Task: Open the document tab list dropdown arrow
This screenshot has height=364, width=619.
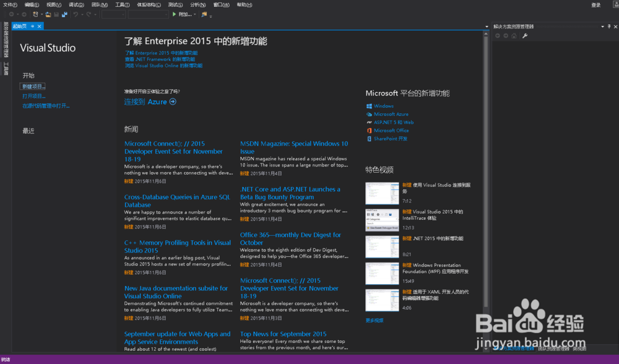Action: [x=487, y=27]
